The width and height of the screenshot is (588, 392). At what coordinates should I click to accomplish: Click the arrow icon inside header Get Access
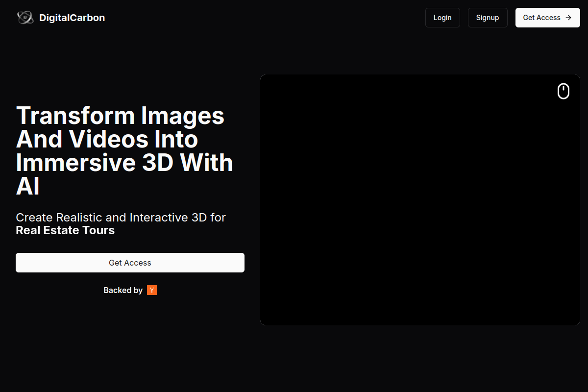pos(568,18)
